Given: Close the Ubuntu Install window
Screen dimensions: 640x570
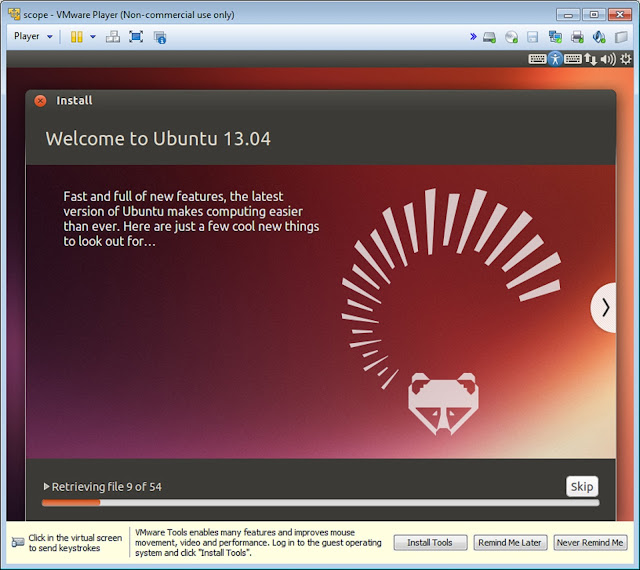Looking at the screenshot, I should (40, 101).
